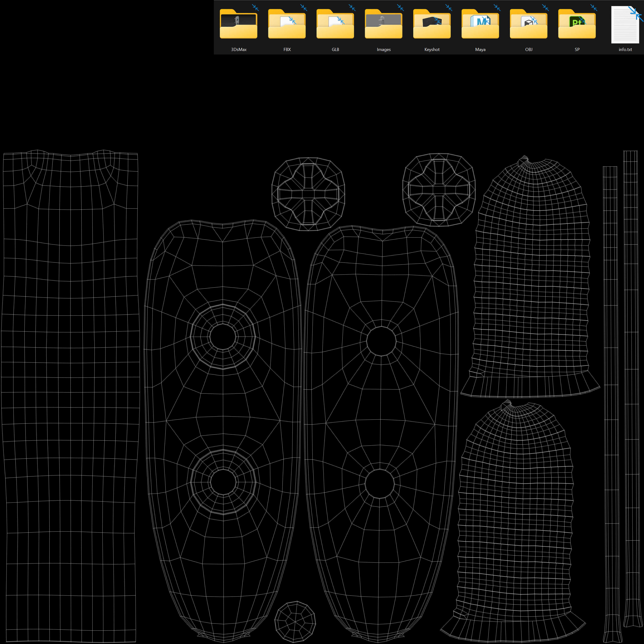
Task: Click the OBJ folder name label
Action: 529,49
